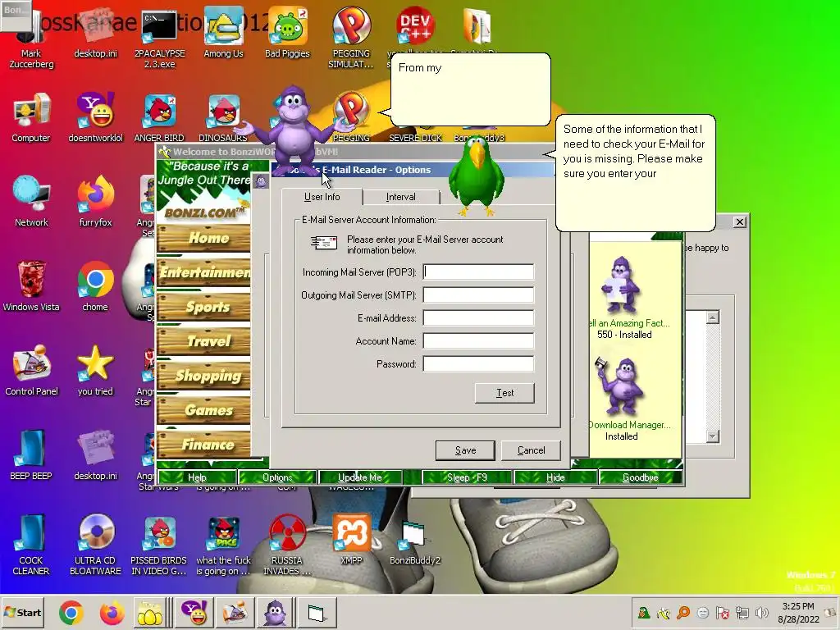Click the Test button
This screenshot has width=840, height=630.
(504, 393)
